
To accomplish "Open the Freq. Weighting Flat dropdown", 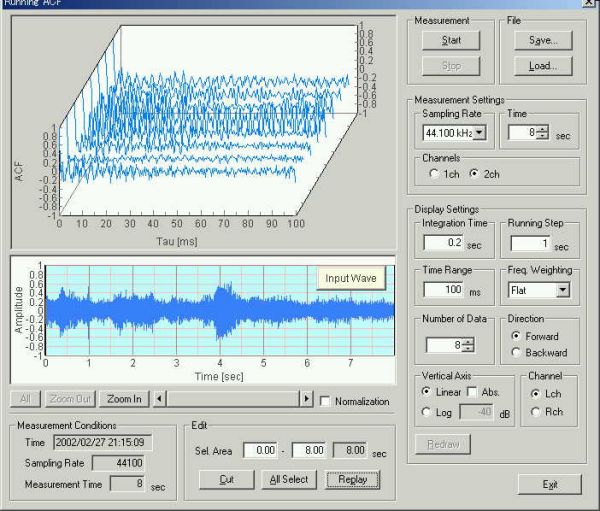I will tap(563, 290).
